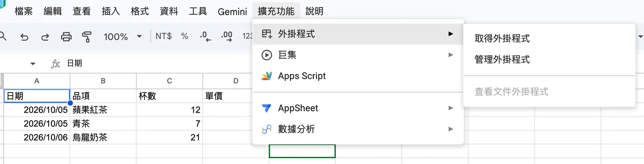Click the 2026/10/06 date cell
Image resolution: width=644 pixels, height=164 pixels.
point(37,137)
